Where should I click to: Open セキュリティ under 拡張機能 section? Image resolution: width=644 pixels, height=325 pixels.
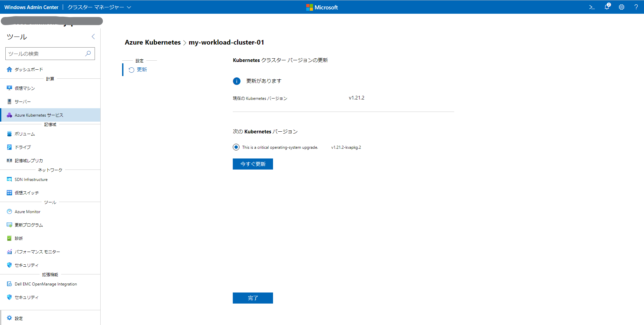click(50, 297)
